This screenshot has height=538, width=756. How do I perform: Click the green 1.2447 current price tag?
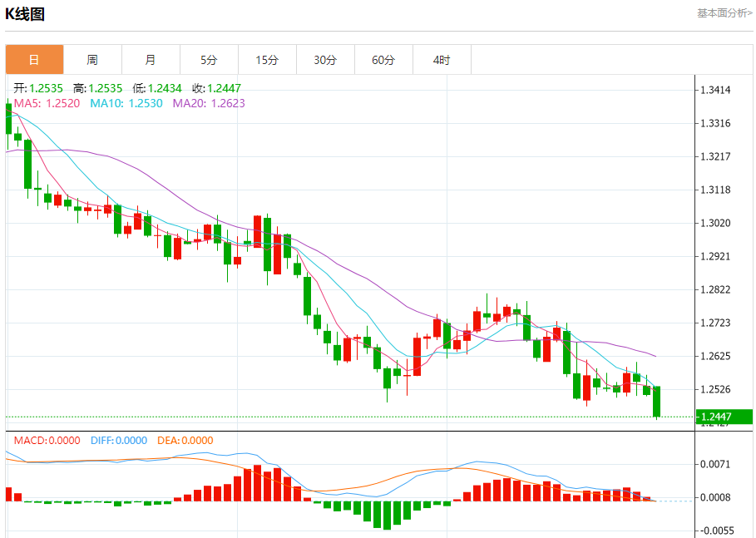point(724,417)
